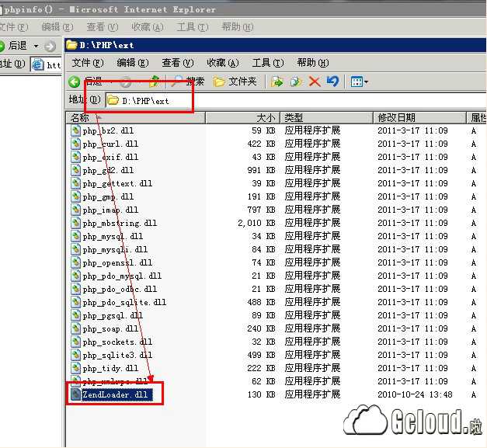Select php_gettext.dll file icon

(75, 183)
